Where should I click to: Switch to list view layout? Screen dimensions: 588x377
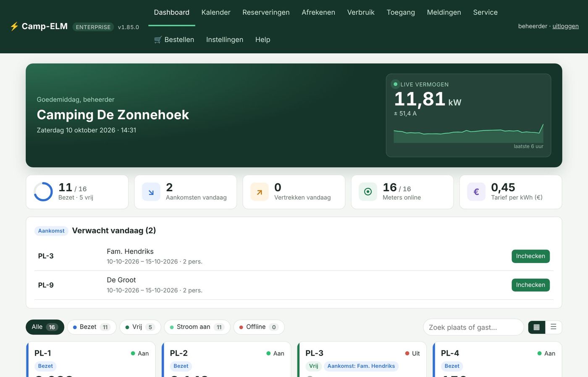click(x=554, y=327)
